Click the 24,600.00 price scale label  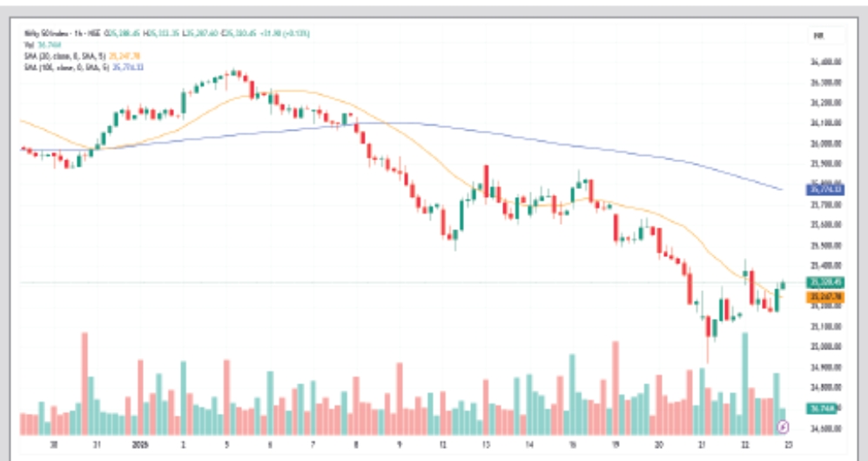click(x=823, y=428)
